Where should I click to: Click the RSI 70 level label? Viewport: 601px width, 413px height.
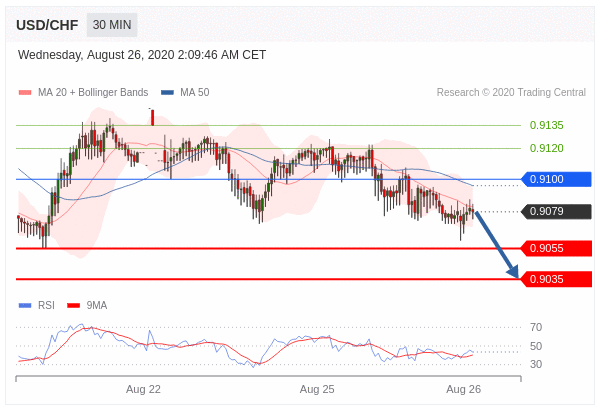pyautogui.click(x=536, y=327)
